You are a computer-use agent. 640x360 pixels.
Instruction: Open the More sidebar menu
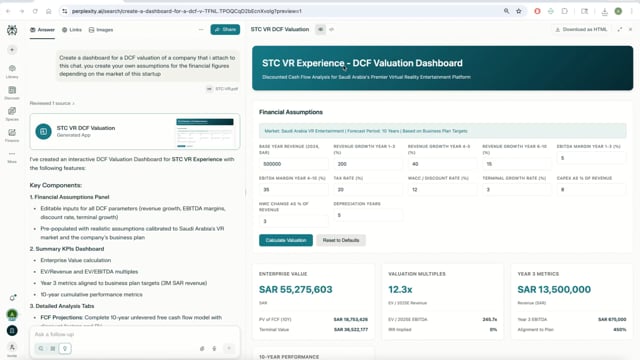[12, 157]
